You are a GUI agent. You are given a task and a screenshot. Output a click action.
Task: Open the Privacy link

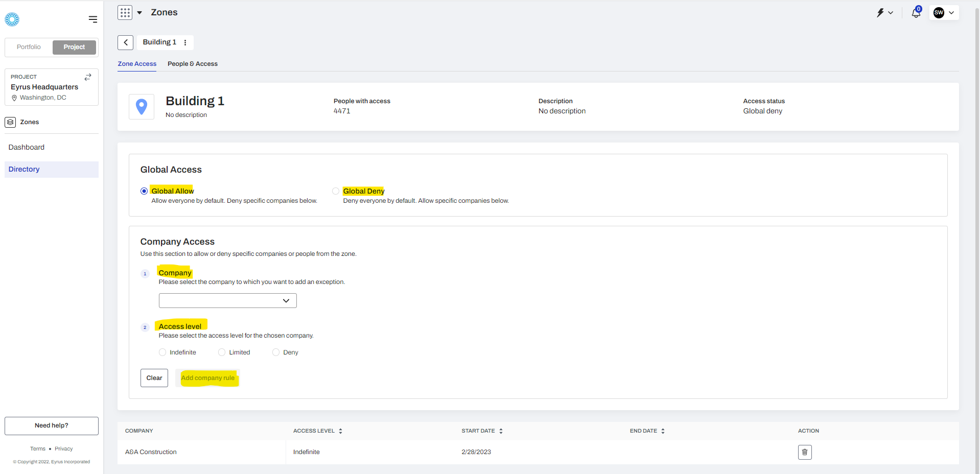(64, 449)
